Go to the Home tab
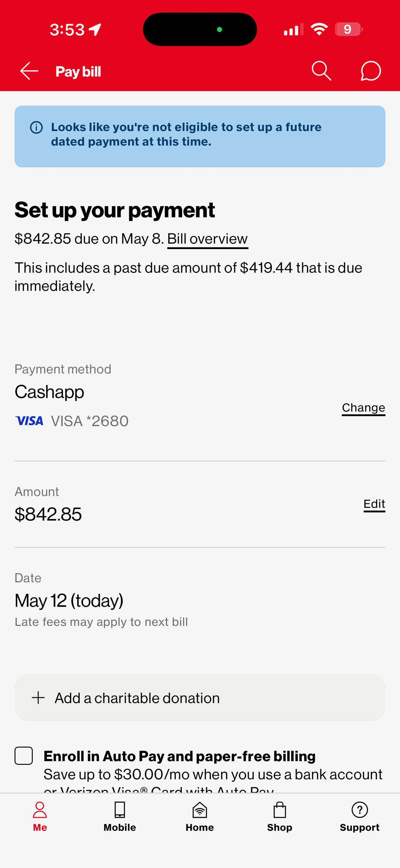This screenshot has width=400, height=868. tap(200, 817)
